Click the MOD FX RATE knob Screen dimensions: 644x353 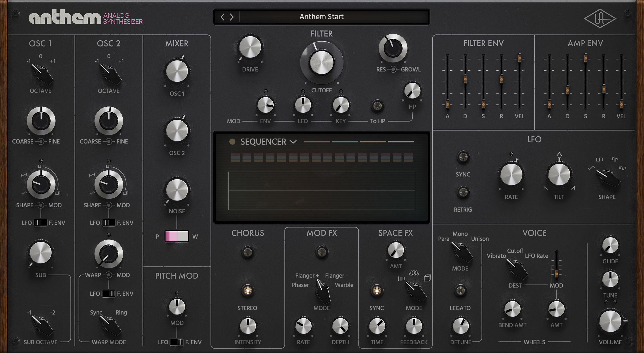pos(303,326)
